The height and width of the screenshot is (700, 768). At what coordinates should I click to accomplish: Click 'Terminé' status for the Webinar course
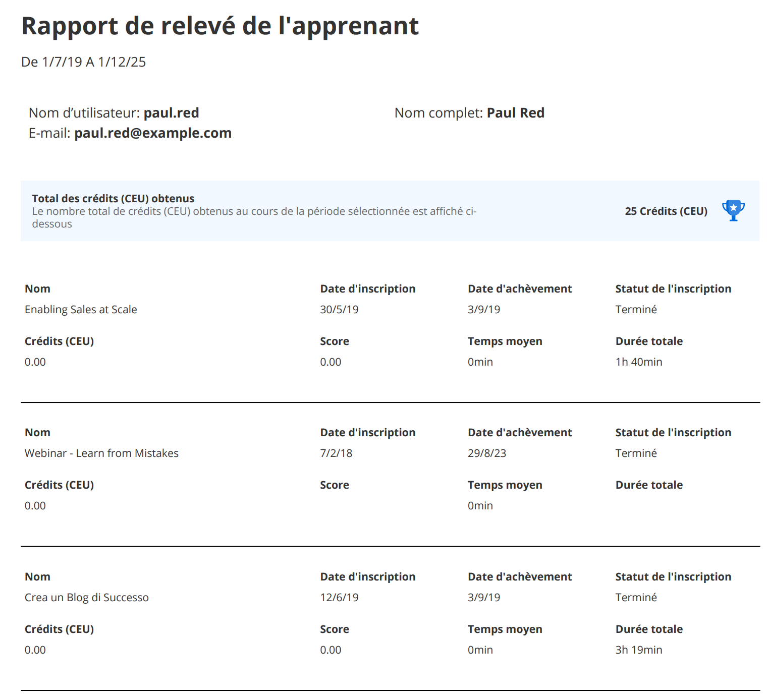[x=636, y=453]
